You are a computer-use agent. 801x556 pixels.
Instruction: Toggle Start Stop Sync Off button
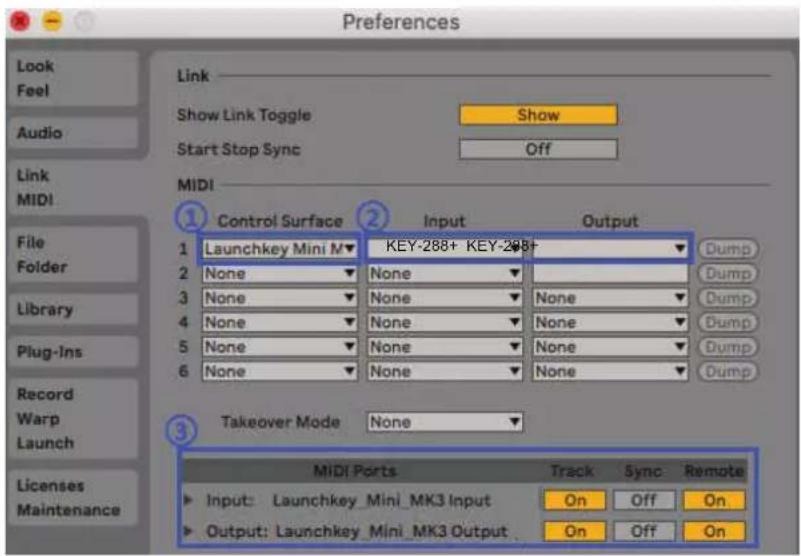538,149
